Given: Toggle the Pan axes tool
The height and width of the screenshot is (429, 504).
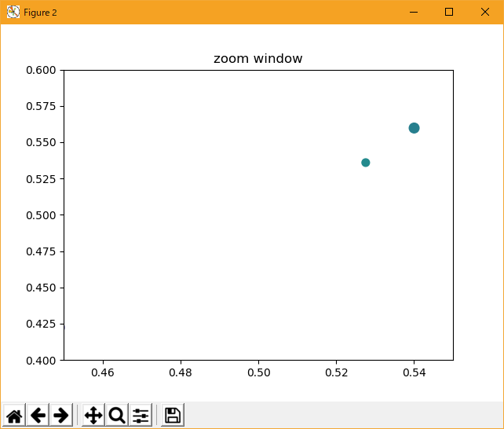Looking at the screenshot, I should pos(93,416).
